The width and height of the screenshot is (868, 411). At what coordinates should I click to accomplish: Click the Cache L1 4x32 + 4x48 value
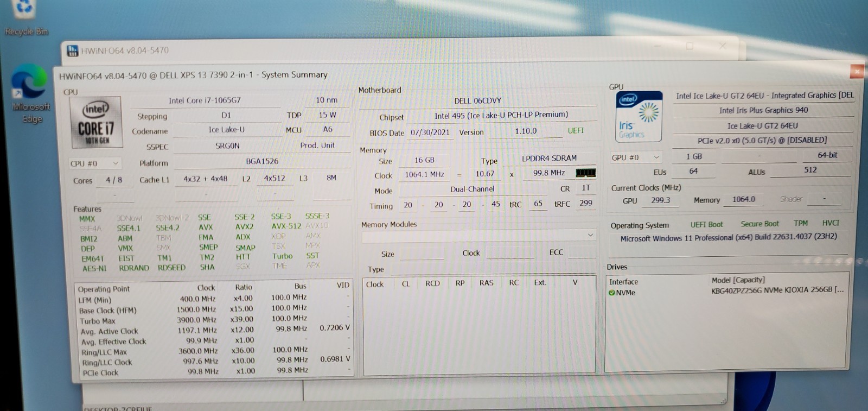(206, 179)
